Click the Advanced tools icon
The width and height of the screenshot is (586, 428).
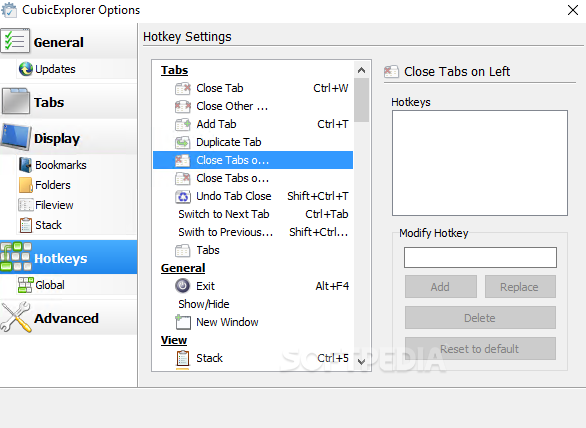(15, 317)
